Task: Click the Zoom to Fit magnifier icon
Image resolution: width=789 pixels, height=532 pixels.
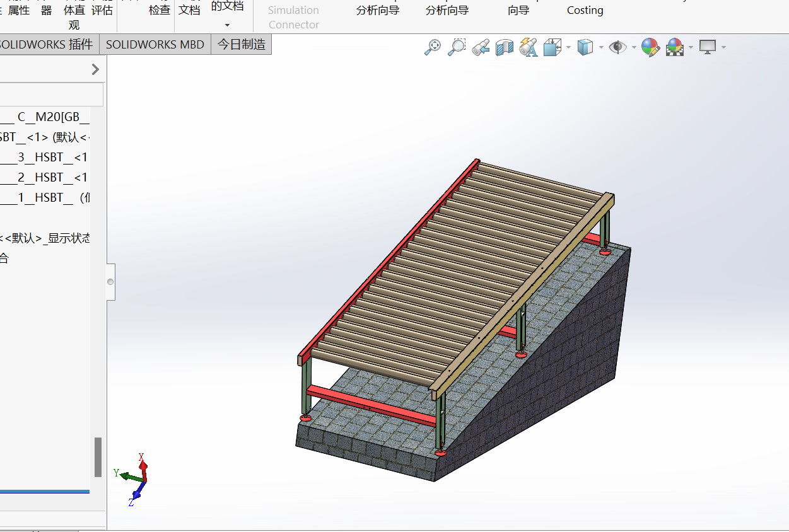Action: 433,47
